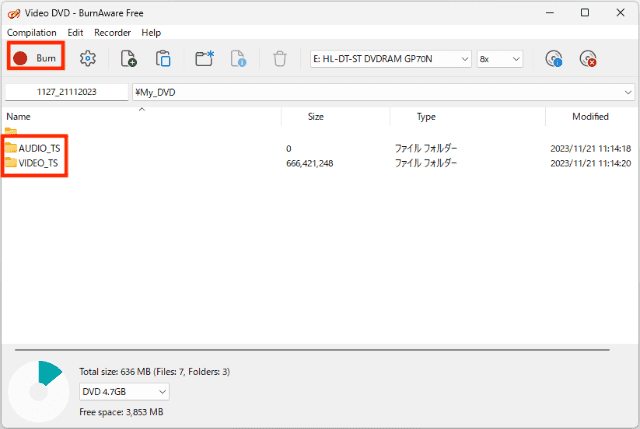Sort by the Modified column header
The image size is (640, 429).
tap(590, 117)
